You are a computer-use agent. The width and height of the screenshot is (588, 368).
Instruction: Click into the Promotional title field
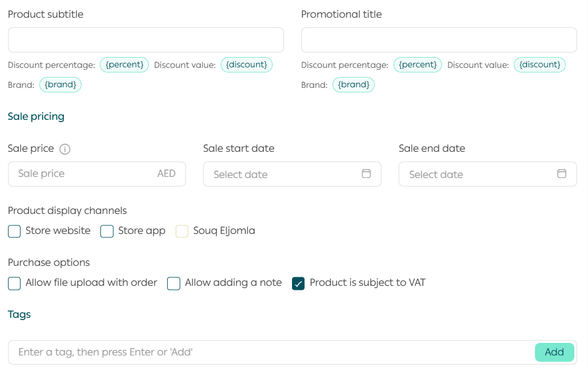(439, 40)
